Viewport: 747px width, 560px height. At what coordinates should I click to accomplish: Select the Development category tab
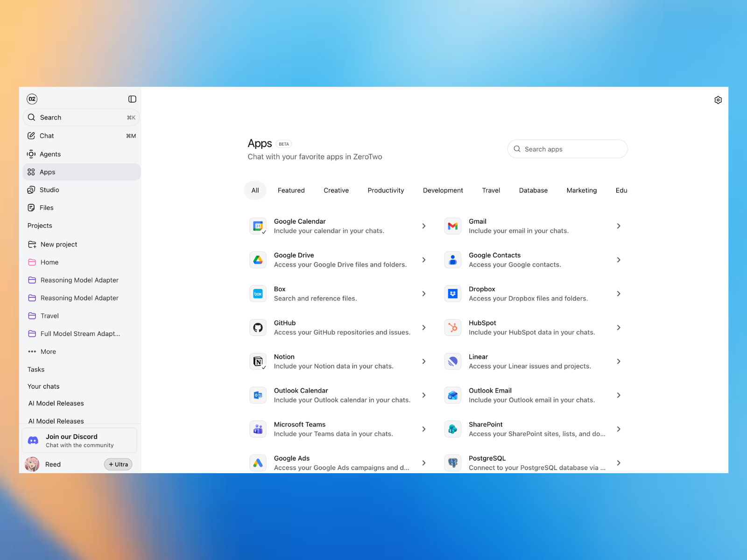pyautogui.click(x=443, y=190)
